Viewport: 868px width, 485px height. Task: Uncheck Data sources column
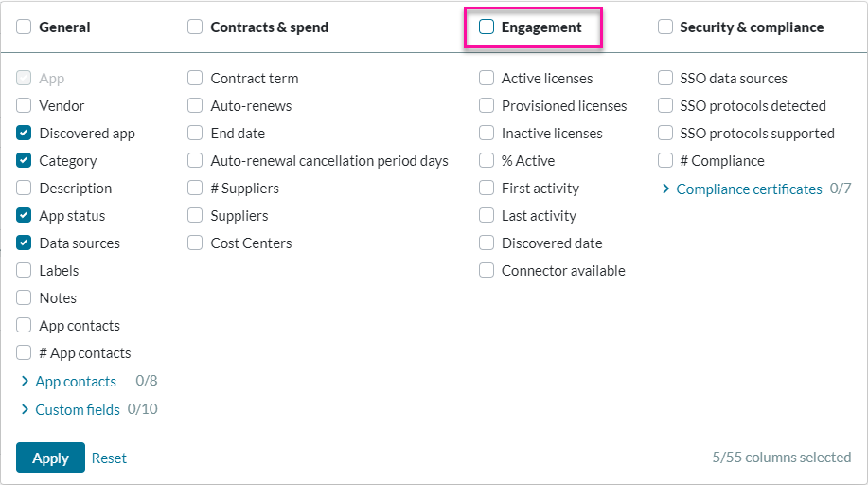25,243
